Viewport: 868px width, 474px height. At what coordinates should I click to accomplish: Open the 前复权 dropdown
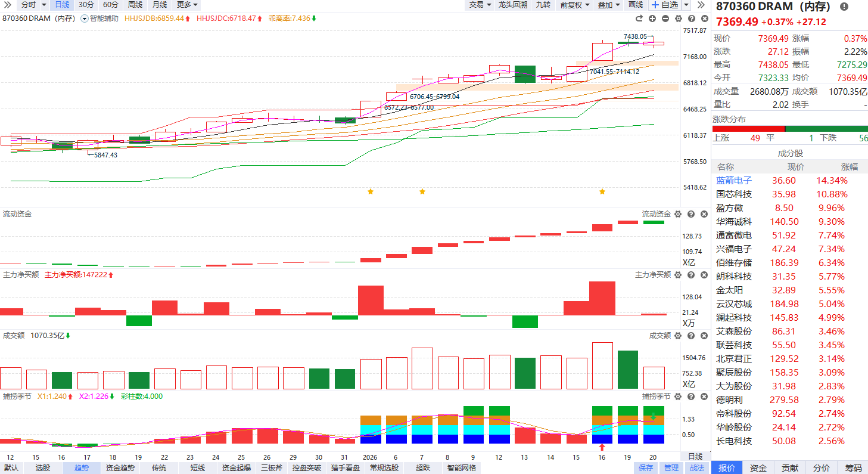coord(574,5)
